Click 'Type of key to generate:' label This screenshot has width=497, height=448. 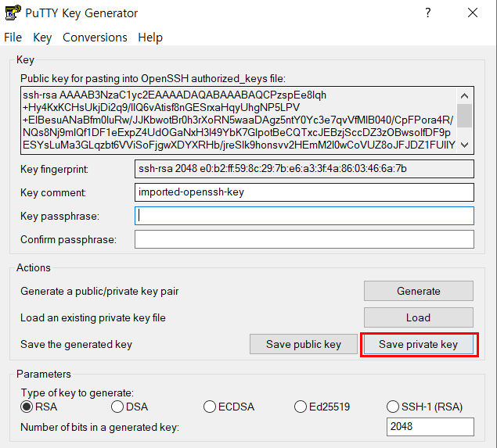77,393
